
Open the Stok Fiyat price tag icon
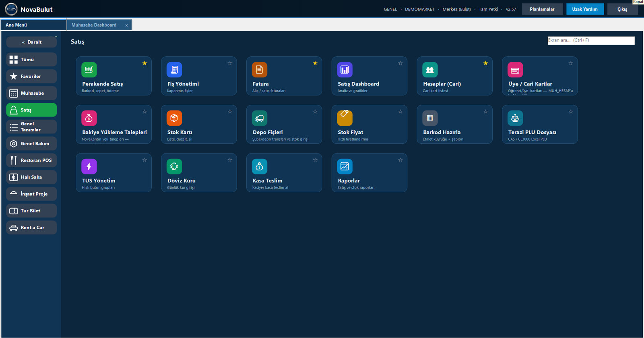point(345,118)
